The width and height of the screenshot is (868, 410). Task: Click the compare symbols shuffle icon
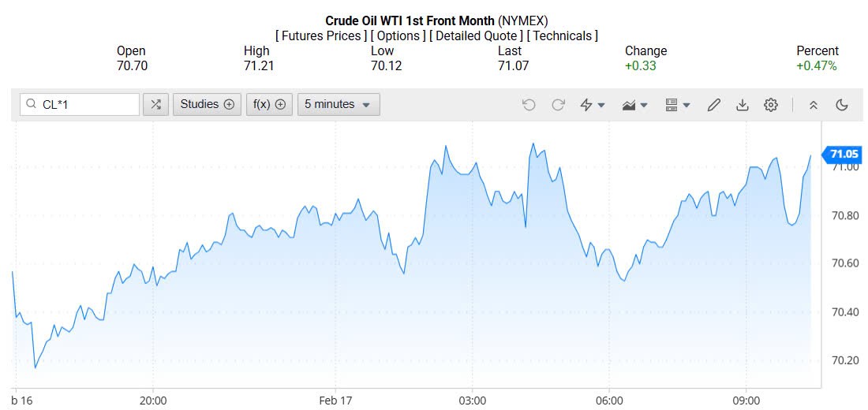(x=155, y=104)
